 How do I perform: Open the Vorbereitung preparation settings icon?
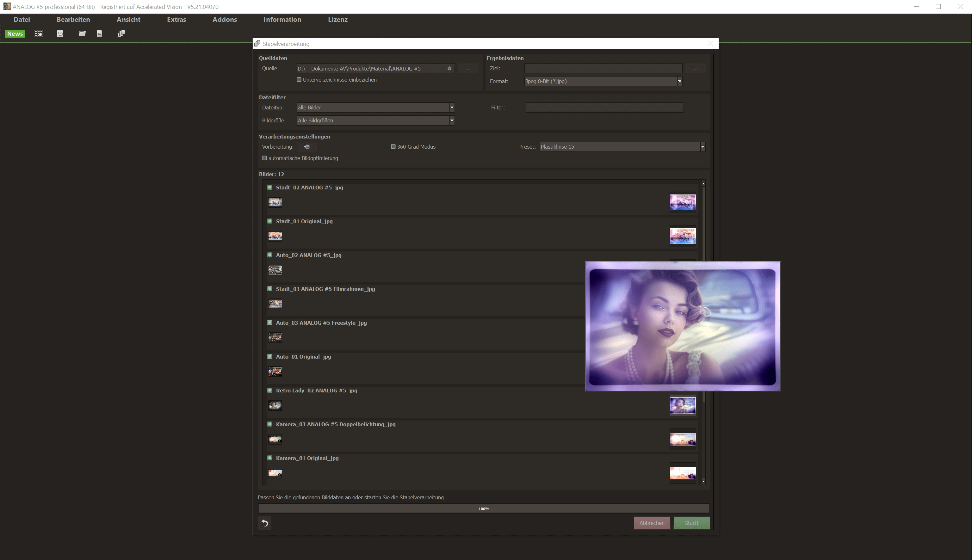pyautogui.click(x=306, y=146)
